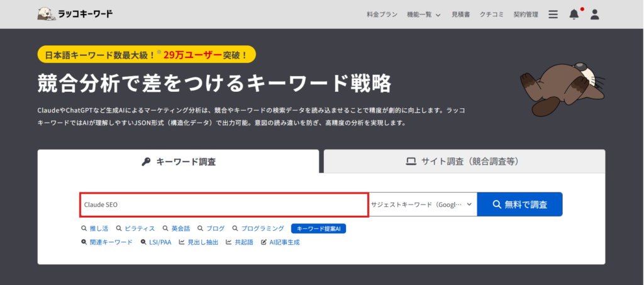The height and width of the screenshot is (285, 644).
Task: Open the 関連キーワード link
Action: tap(107, 242)
